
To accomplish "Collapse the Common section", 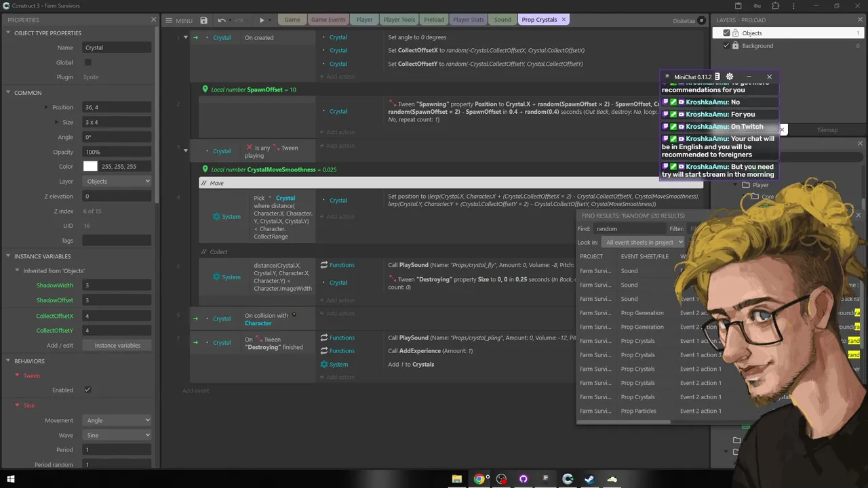I will 9,93.
